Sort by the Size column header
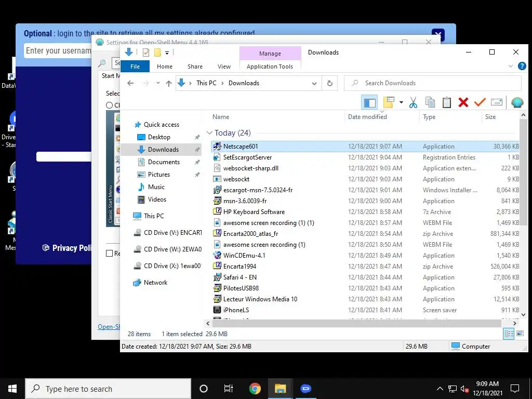Screen dimensions: 532x399 coord(490,117)
